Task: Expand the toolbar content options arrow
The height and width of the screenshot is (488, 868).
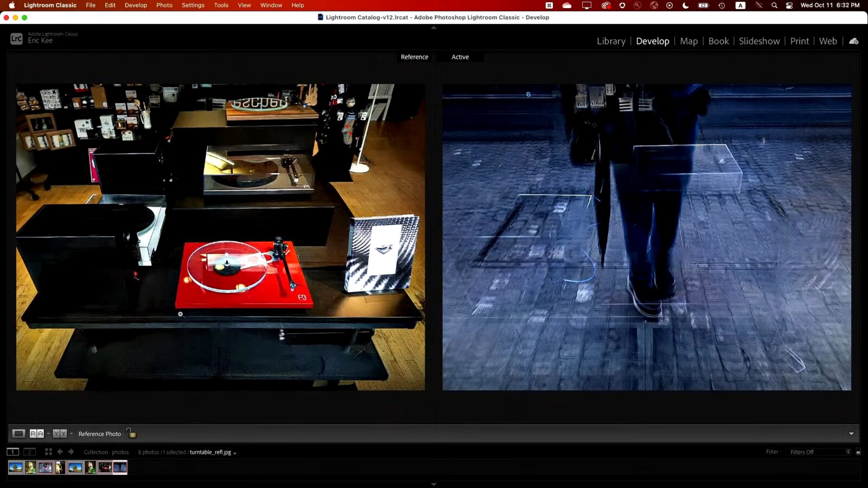Action: tap(851, 433)
